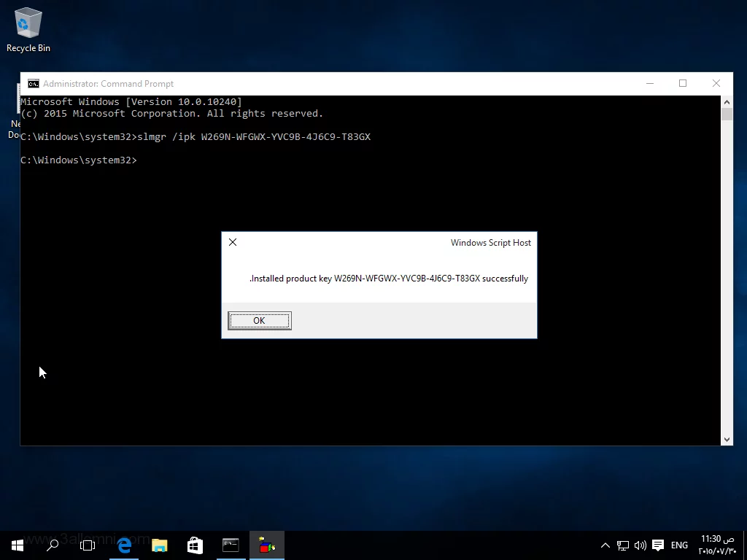The height and width of the screenshot is (560, 747).
Task: Open the taskbar clock and calendar
Action: 717,545
